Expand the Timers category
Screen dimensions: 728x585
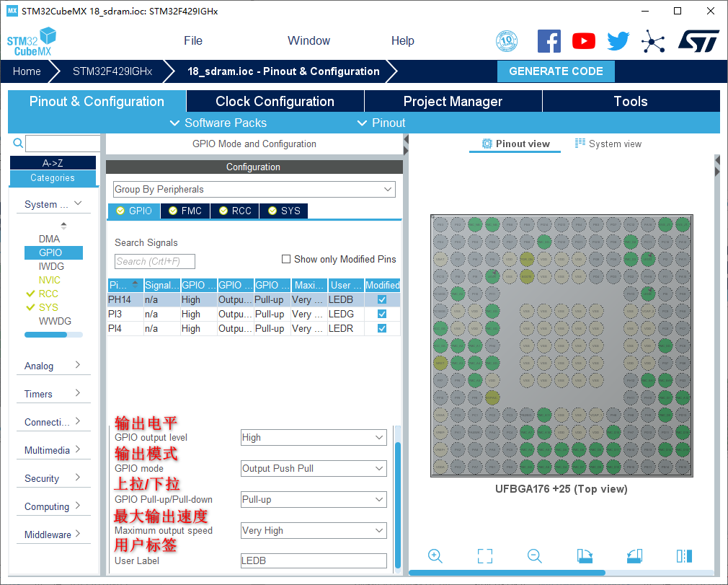53,394
